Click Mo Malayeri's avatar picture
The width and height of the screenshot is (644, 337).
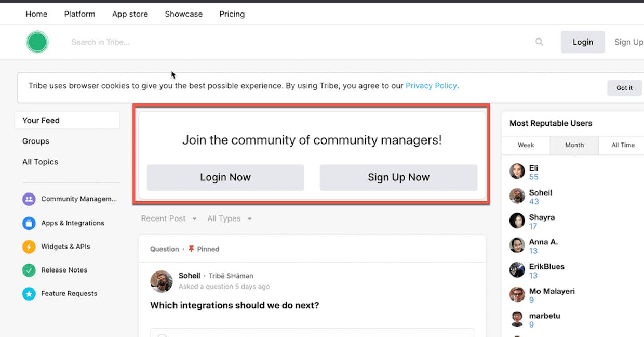coord(517,294)
